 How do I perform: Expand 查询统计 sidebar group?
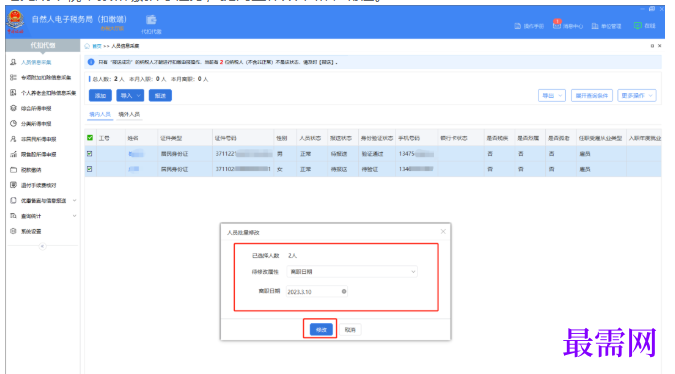(x=43, y=216)
